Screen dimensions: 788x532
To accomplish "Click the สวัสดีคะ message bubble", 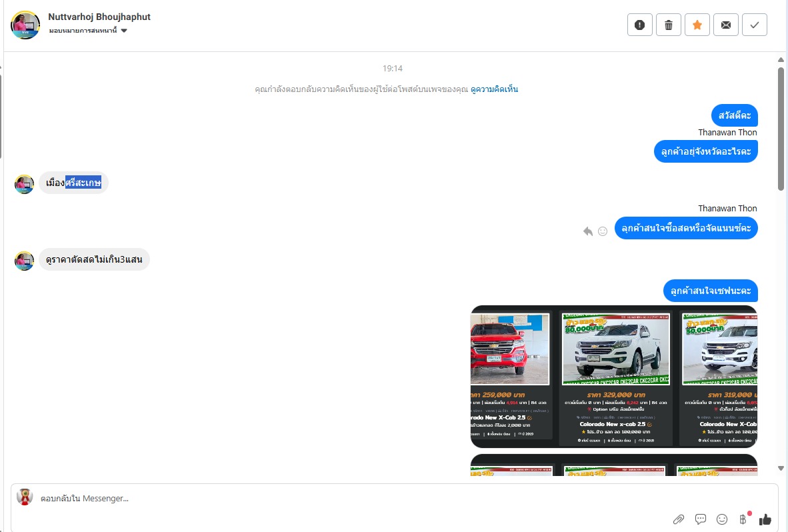I will pos(734,115).
